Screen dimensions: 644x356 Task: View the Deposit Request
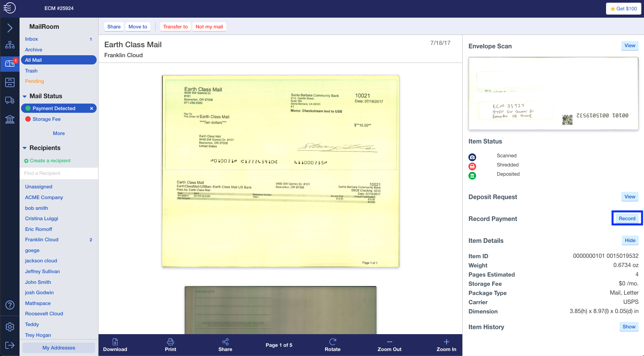pos(630,197)
